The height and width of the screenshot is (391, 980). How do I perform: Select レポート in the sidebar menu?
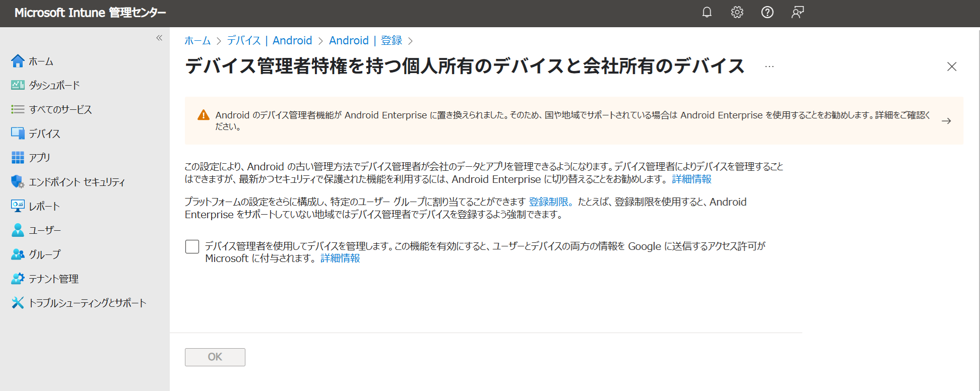click(x=44, y=207)
